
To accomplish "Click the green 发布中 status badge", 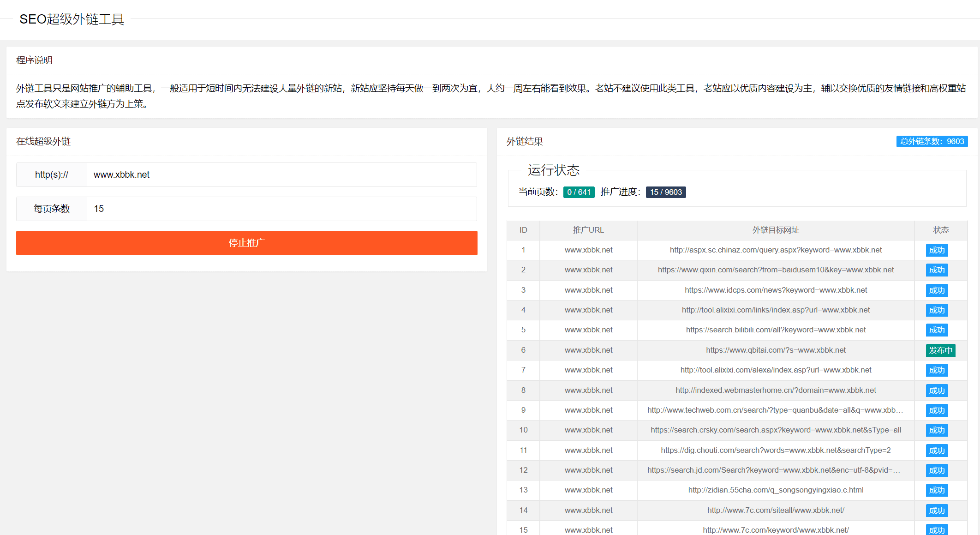I will [940, 350].
